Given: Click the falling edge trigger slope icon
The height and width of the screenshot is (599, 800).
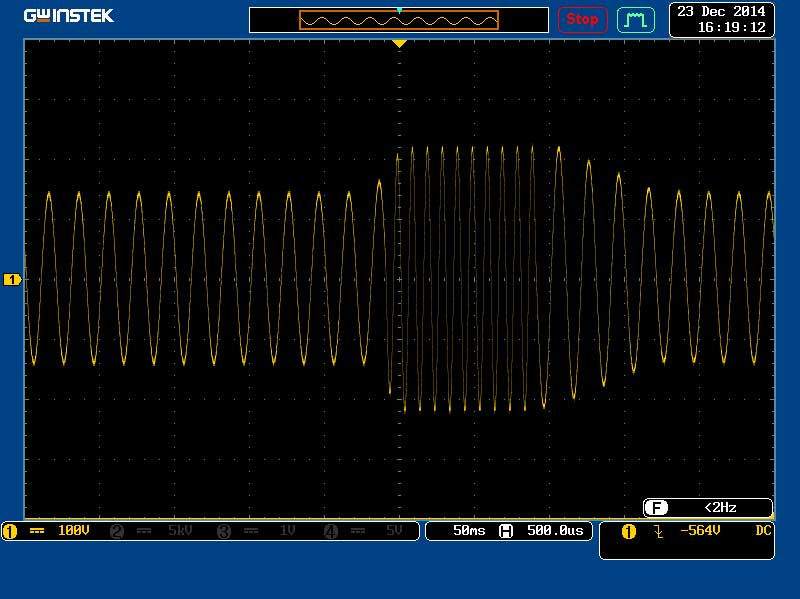Looking at the screenshot, I should tap(658, 531).
